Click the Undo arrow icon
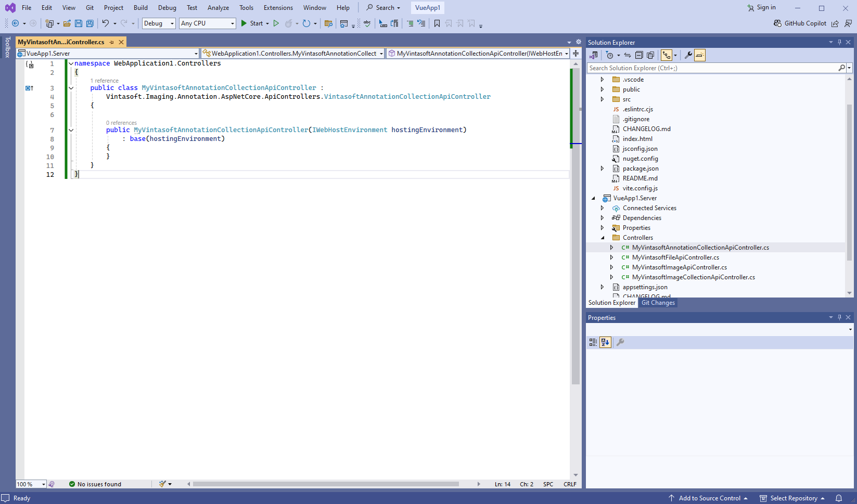Viewport: 857px width, 504px height. (106, 23)
